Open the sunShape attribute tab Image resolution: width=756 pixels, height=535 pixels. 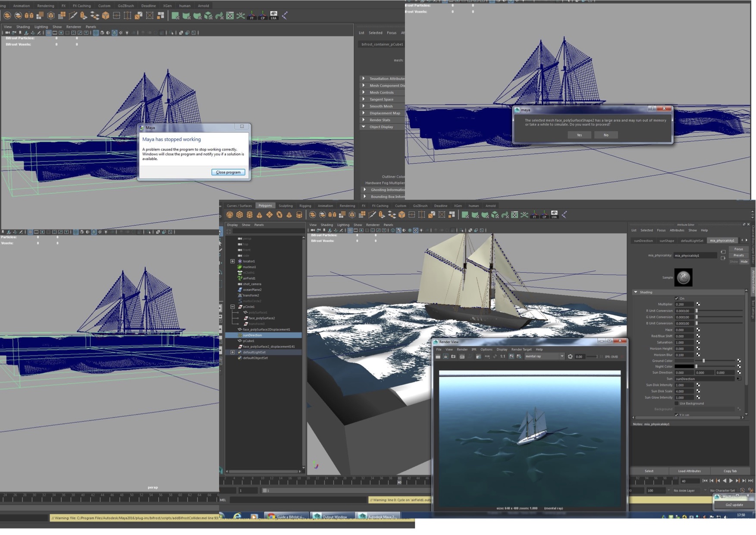point(666,241)
